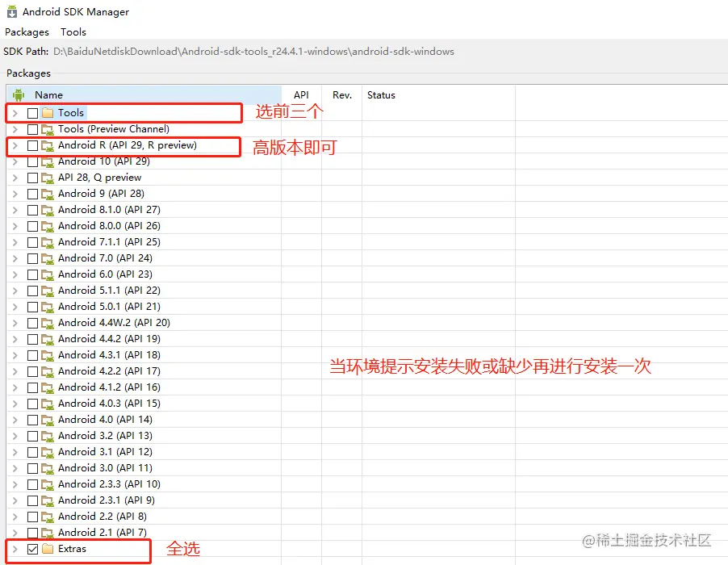Screen dimensions: 728x565
Task: Check the Android 4.0.3 (API 15) checkbox
Action: tap(32, 404)
